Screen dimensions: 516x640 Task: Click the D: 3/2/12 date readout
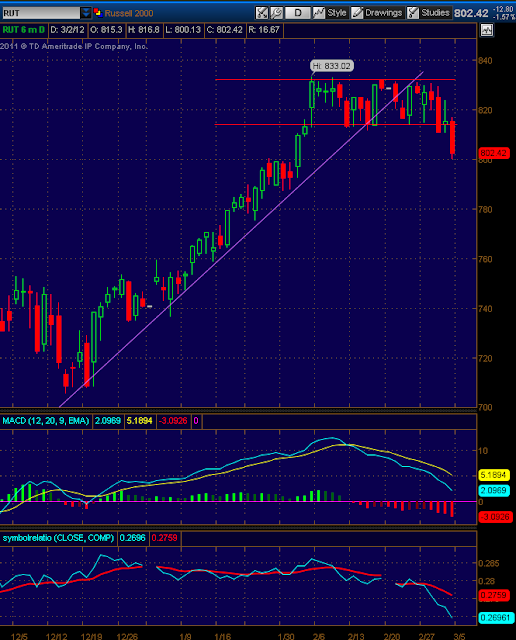pos(67,30)
